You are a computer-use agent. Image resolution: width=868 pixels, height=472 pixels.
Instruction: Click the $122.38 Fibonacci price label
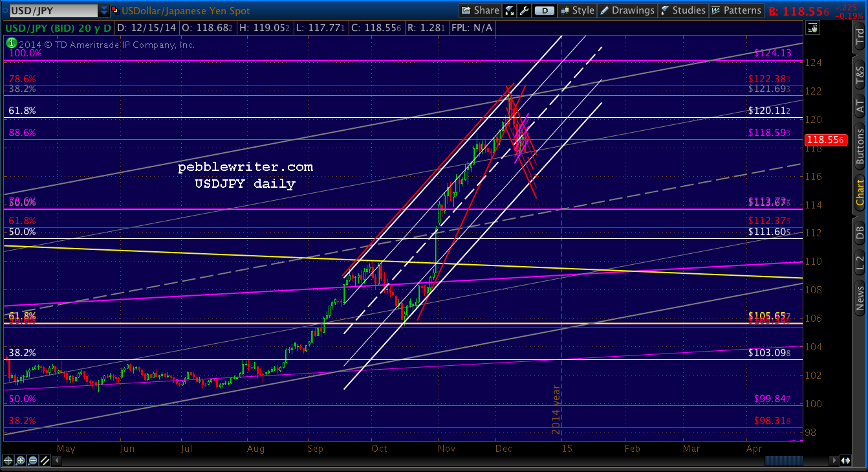(770, 78)
